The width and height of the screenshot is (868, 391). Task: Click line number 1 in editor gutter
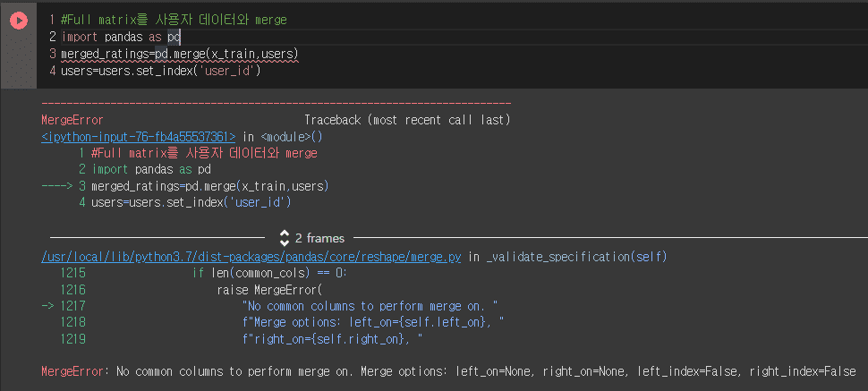53,21
